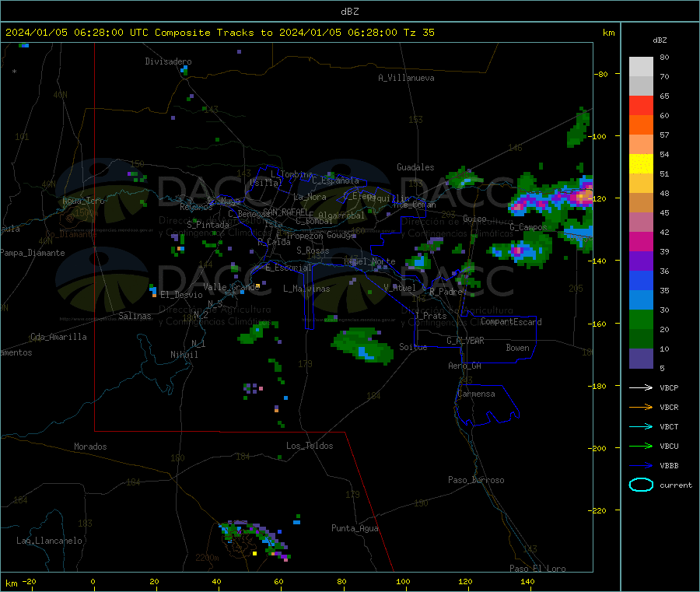Click the Nihuil map label
The image size is (700, 592).
[x=184, y=355]
